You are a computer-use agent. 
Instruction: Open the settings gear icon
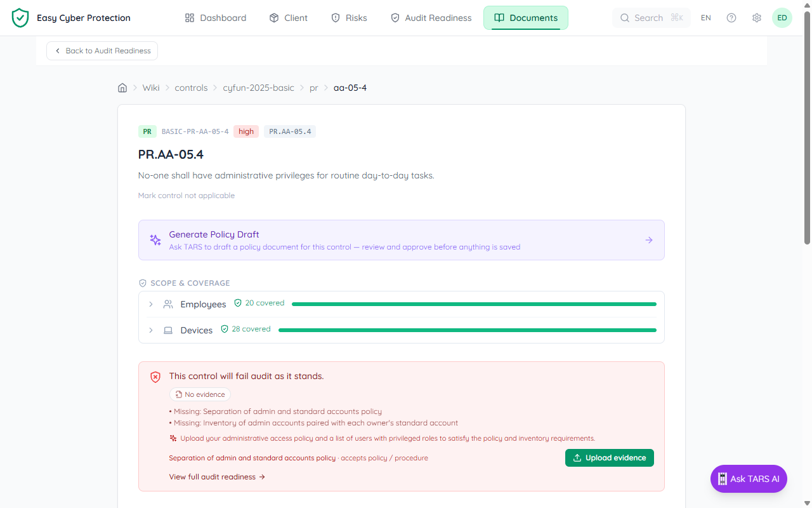click(x=757, y=18)
